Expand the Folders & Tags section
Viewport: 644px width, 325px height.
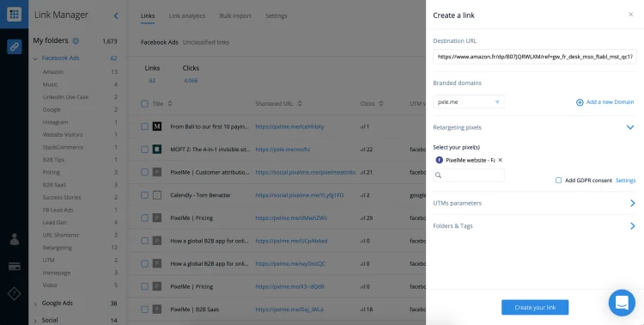tap(633, 226)
